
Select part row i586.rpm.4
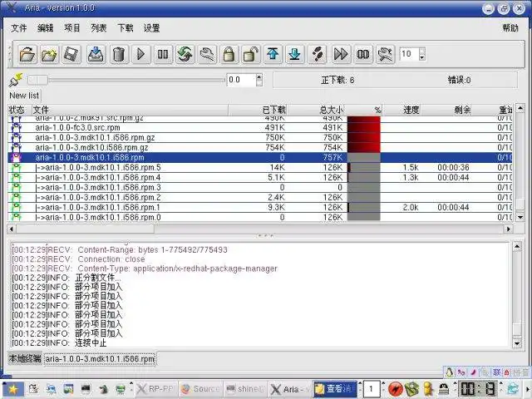point(260,177)
